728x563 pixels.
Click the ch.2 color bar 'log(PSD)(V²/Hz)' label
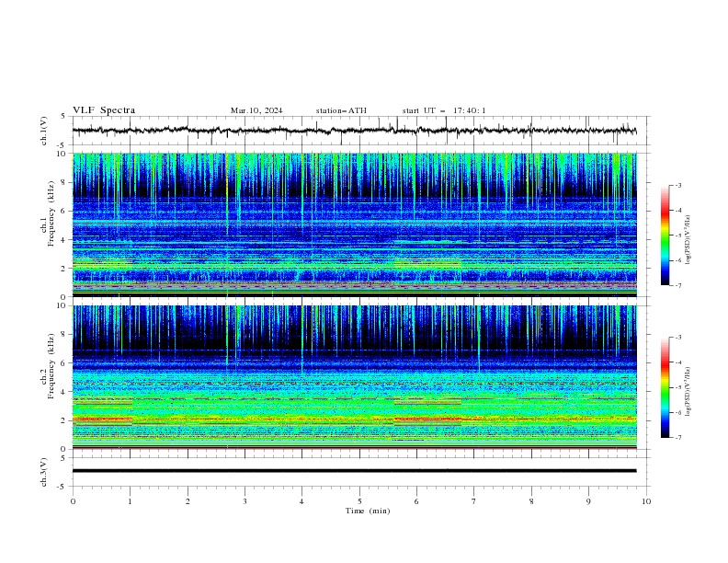pos(688,391)
